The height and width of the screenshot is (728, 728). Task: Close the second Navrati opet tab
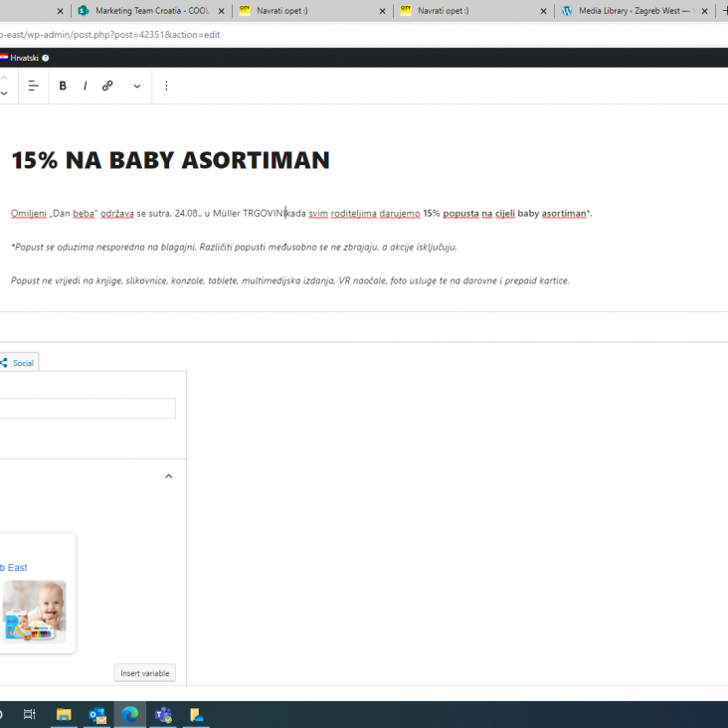click(544, 11)
